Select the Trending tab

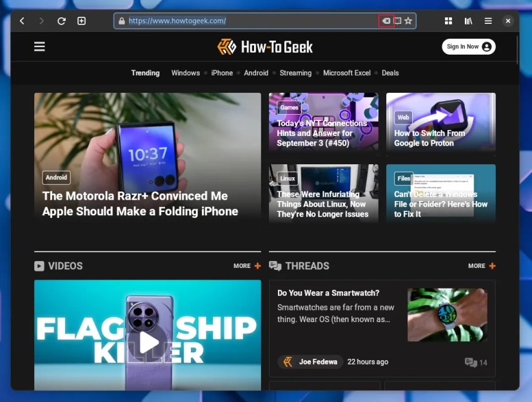(x=145, y=73)
